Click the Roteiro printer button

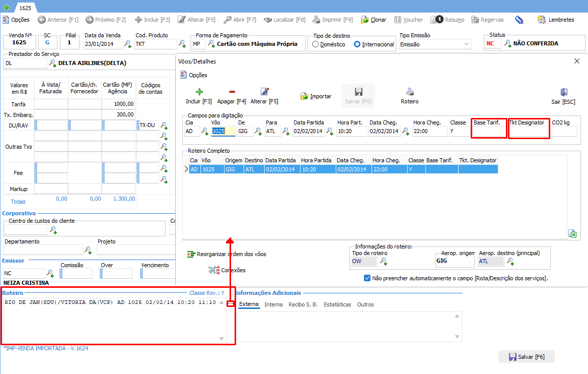click(409, 96)
